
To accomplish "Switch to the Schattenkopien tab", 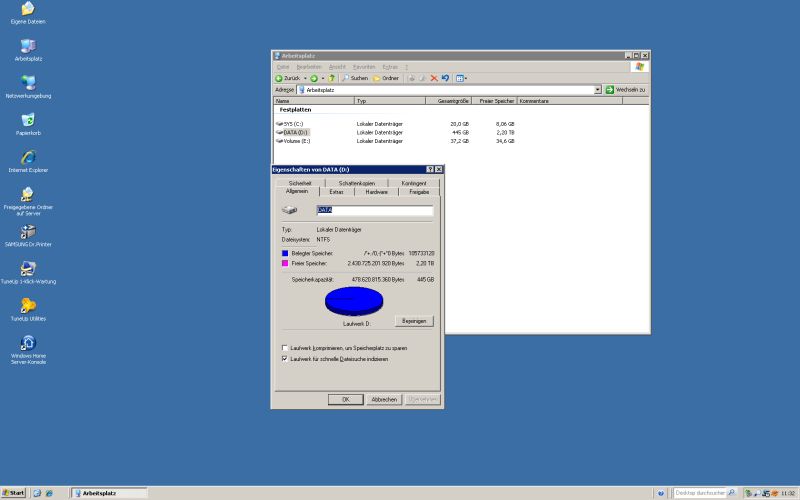I will click(x=357, y=183).
